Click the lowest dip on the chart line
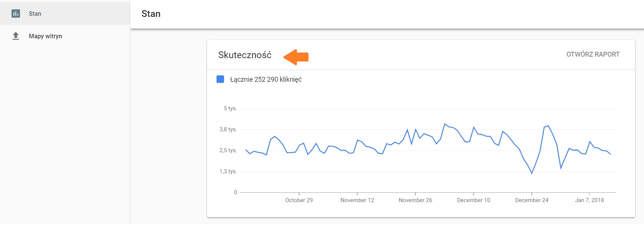Screen dimensions: 644x243 (532, 173)
